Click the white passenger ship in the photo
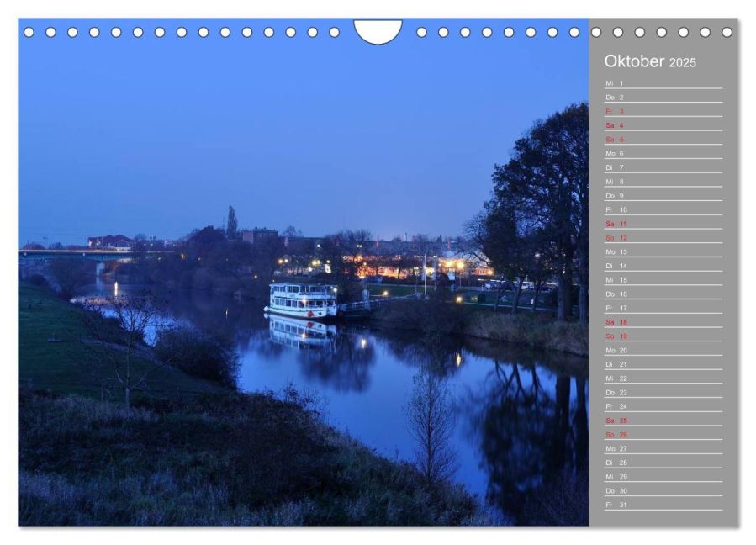The height and width of the screenshot is (545, 756). (x=303, y=300)
